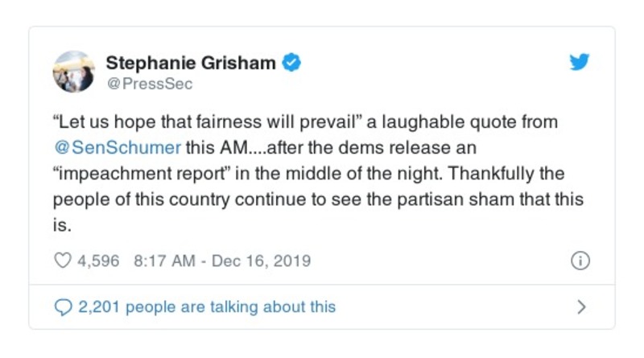Image resolution: width=644 pixels, height=358 pixels.
Task: Click the 4,596 like count
Action: click(x=98, y=261)
